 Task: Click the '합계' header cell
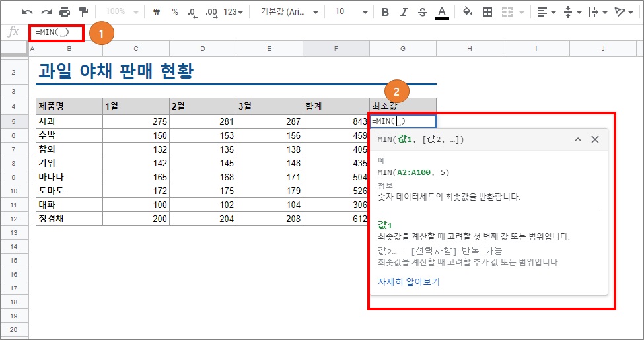pos(336,106)
